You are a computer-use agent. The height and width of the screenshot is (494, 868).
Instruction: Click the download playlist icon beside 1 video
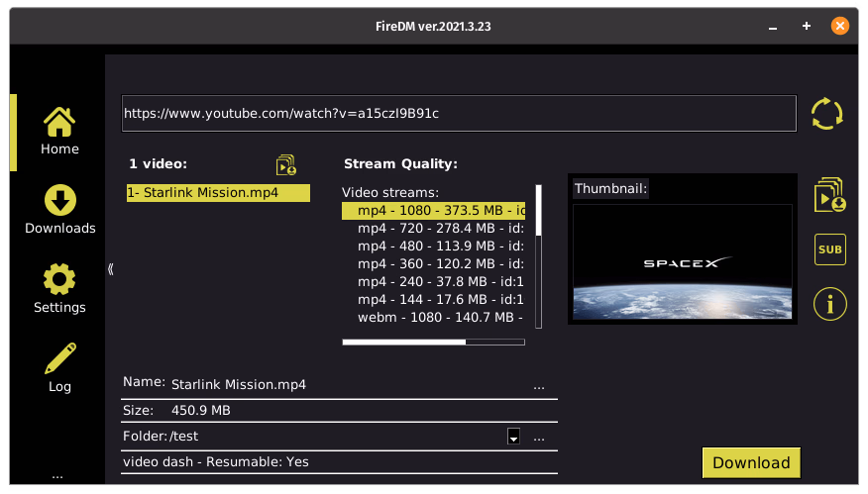point(286,165)
